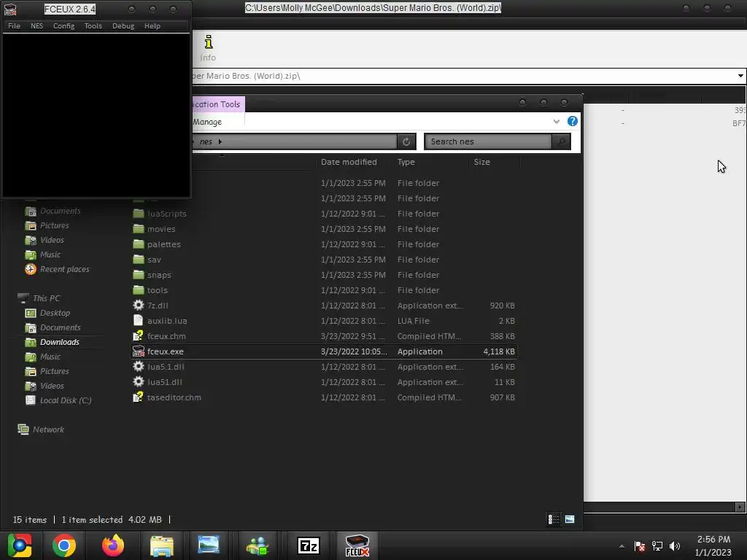Switch to details view icon in status bar
747x560 pixels.
pos(554,519)
